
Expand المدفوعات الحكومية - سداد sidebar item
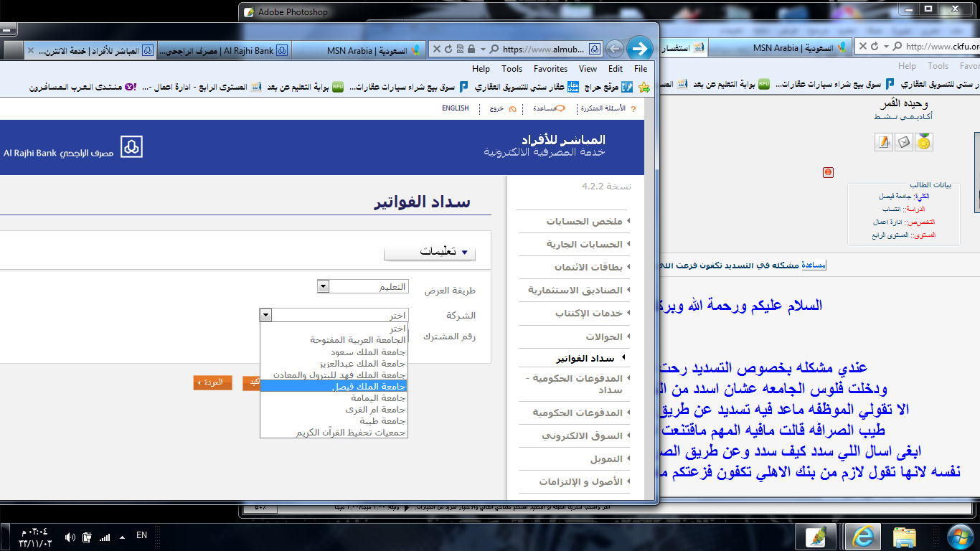pos(578,384)
